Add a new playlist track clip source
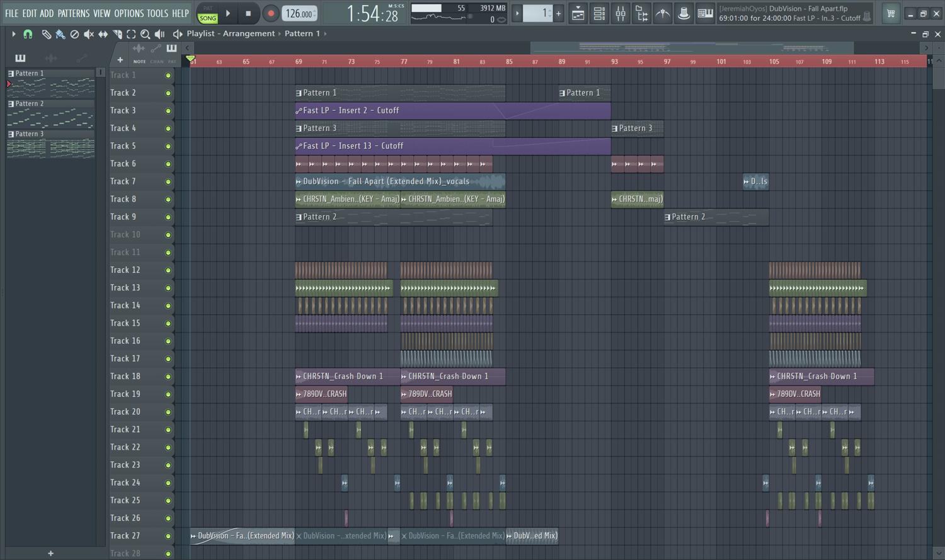 [x=120, y=60]
